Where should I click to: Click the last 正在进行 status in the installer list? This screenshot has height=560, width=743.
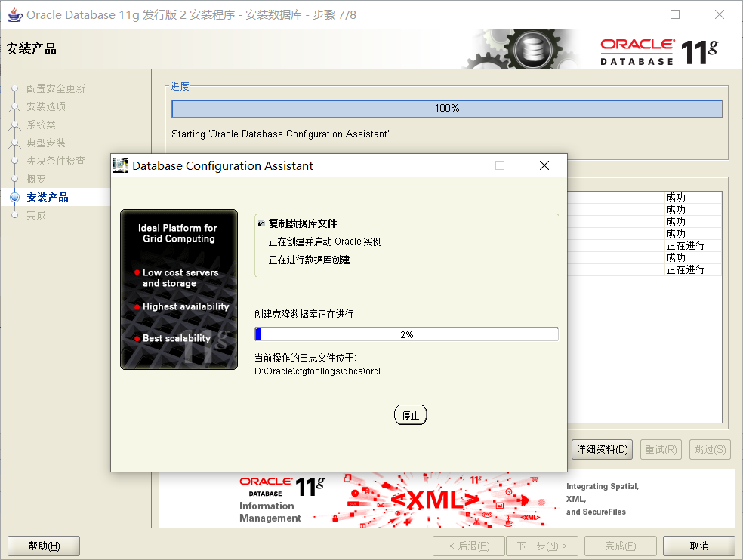685,269
